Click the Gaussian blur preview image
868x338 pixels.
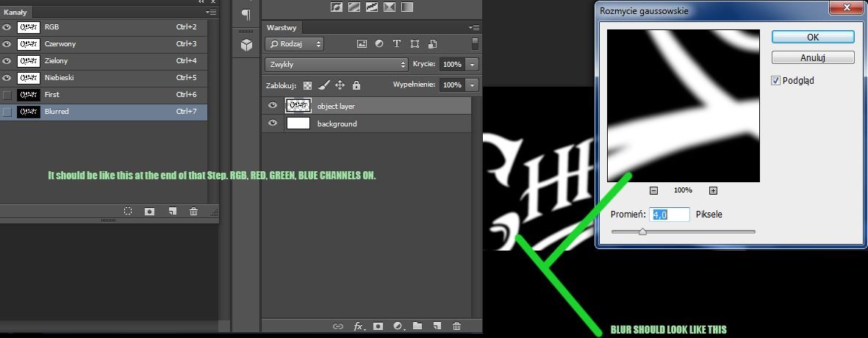tap(683, 106)
